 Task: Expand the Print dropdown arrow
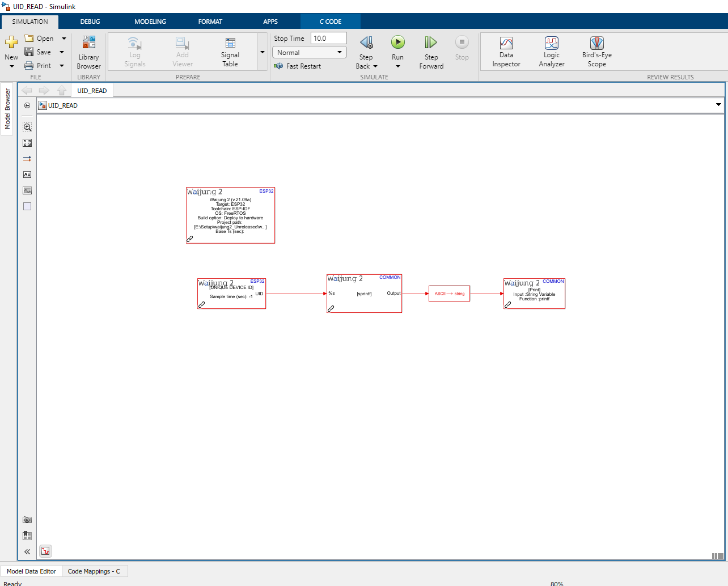coord(62,65)
